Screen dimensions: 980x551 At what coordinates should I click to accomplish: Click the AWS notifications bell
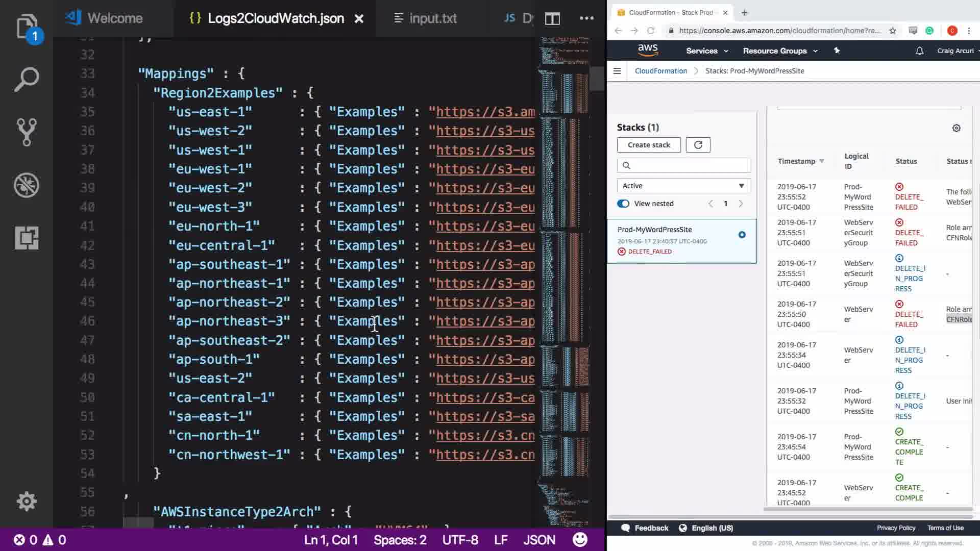[919, 51]
